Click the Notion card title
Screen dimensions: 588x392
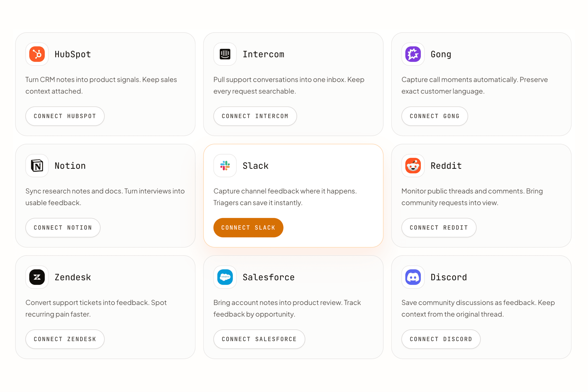(x=70, y=166)
